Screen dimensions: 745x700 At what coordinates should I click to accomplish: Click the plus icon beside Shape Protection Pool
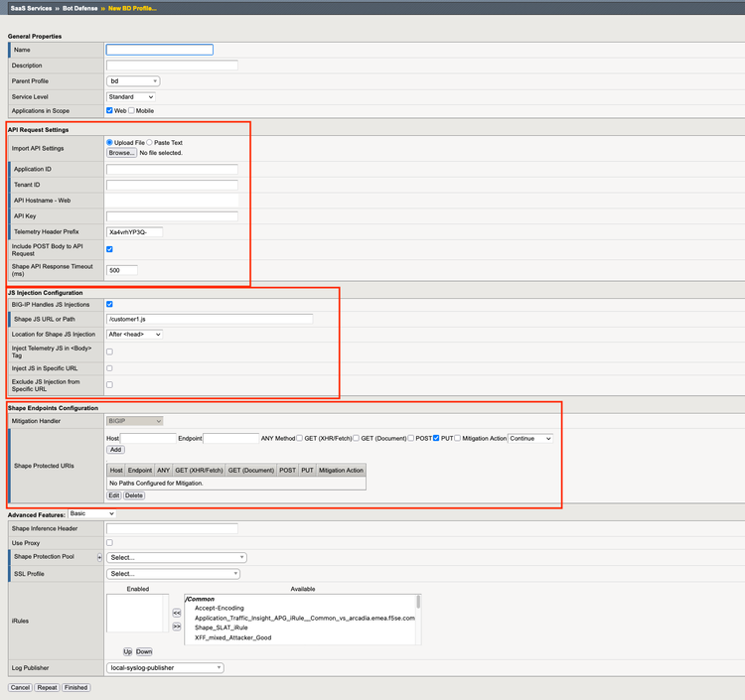tap(99, 558)
